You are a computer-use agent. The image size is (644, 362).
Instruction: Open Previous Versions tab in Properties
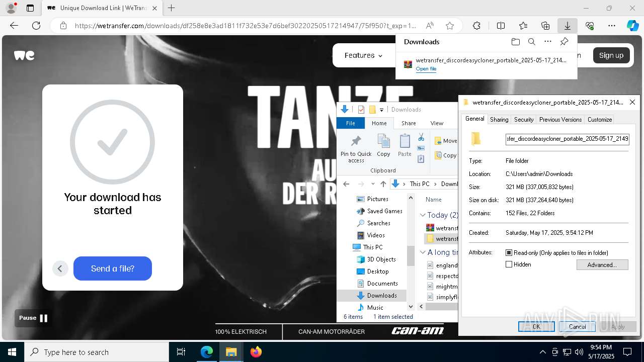(560, 120)
